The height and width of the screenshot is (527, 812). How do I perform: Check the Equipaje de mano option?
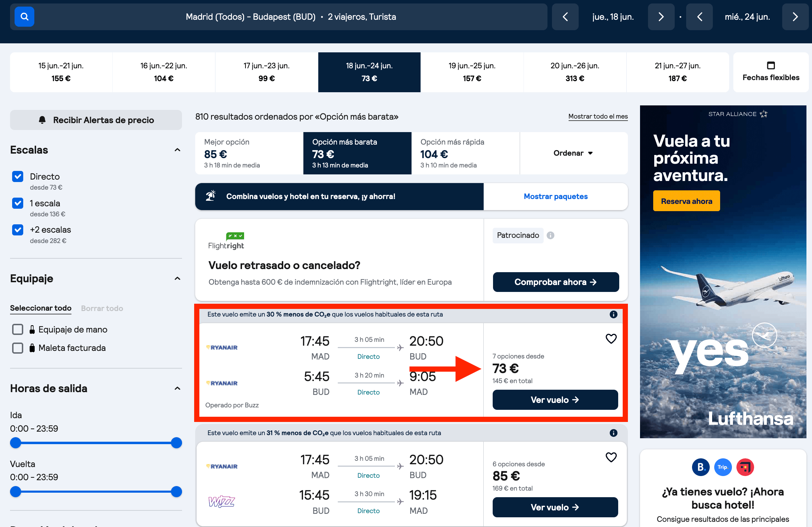(x=18, y=329)
